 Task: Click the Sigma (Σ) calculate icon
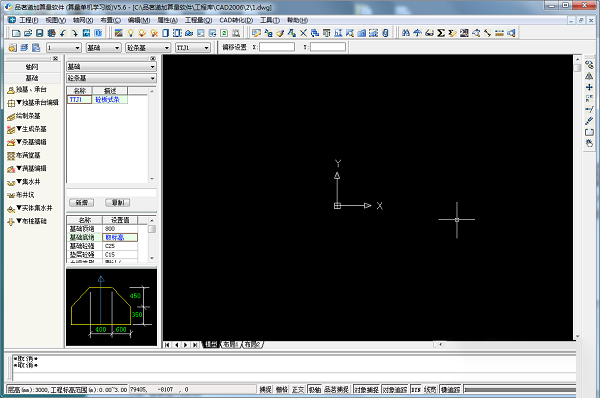[x=441, y=33]
